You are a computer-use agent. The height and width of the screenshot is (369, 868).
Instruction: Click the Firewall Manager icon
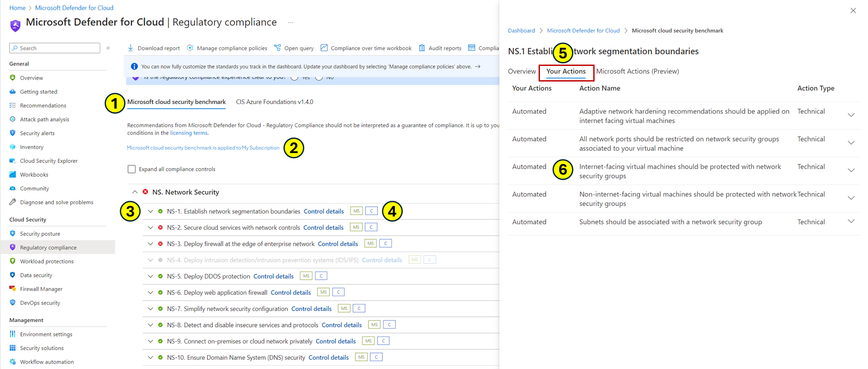click(x=13, y=289)
